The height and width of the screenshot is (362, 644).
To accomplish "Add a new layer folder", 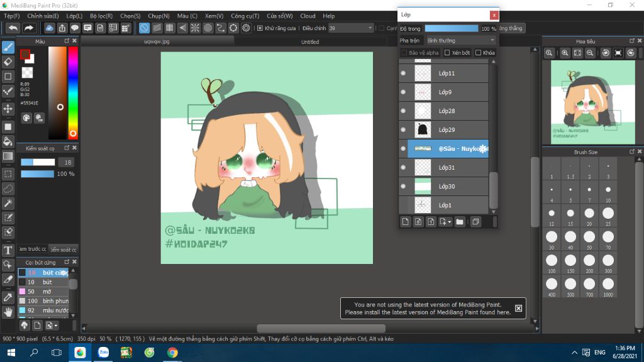I will pos(460,222).
